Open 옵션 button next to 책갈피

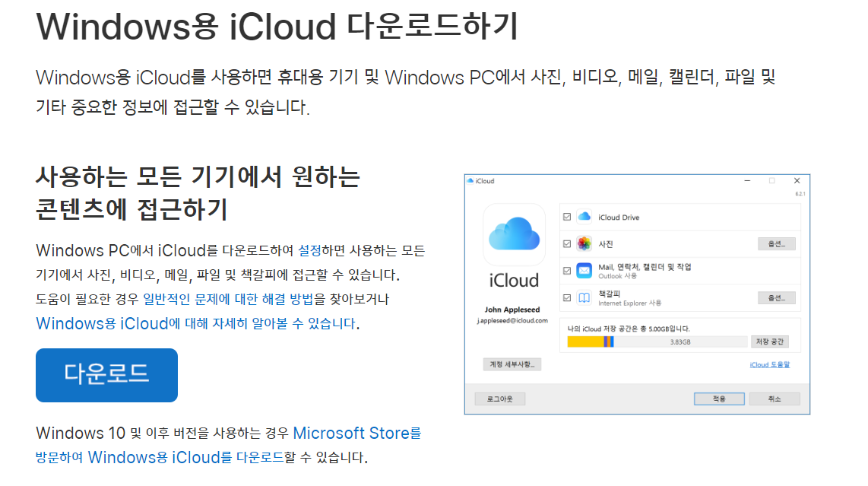[x=777, y=297]
